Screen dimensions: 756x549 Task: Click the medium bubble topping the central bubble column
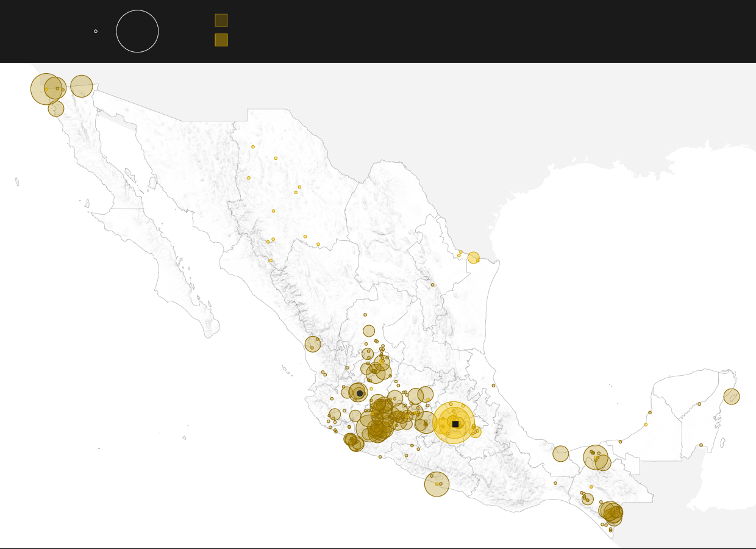(369, 331)
